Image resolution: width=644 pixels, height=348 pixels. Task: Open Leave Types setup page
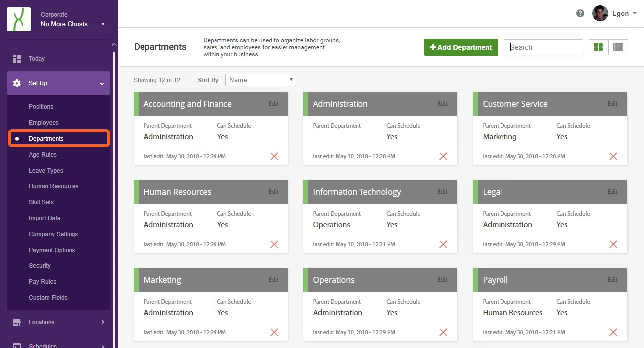(x=46, y=171)
